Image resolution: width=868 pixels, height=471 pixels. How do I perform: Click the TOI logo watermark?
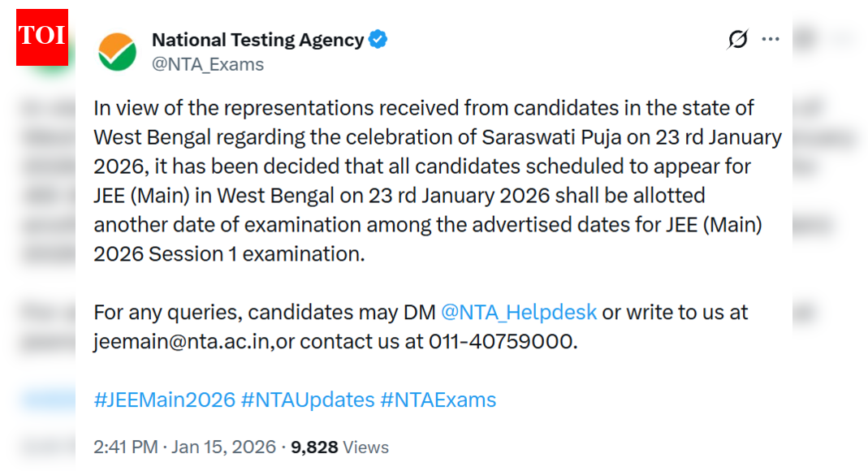[x=41, y=37]
